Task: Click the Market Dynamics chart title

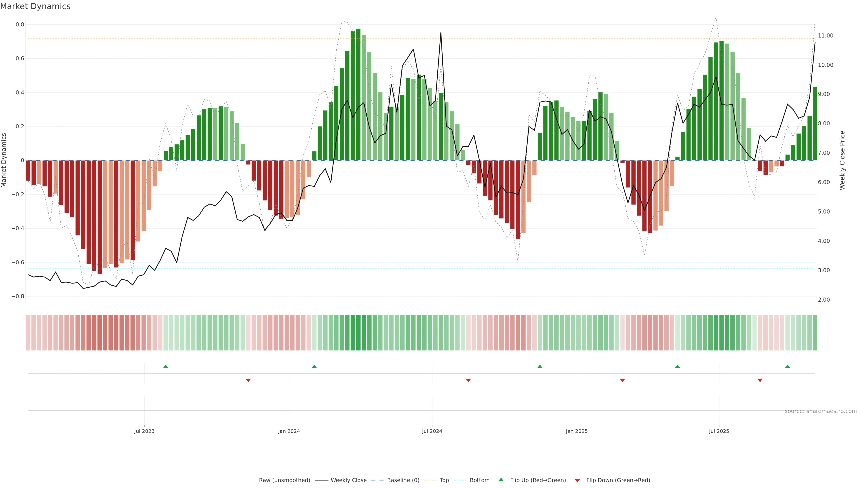Action: click(x=35, y=6)
